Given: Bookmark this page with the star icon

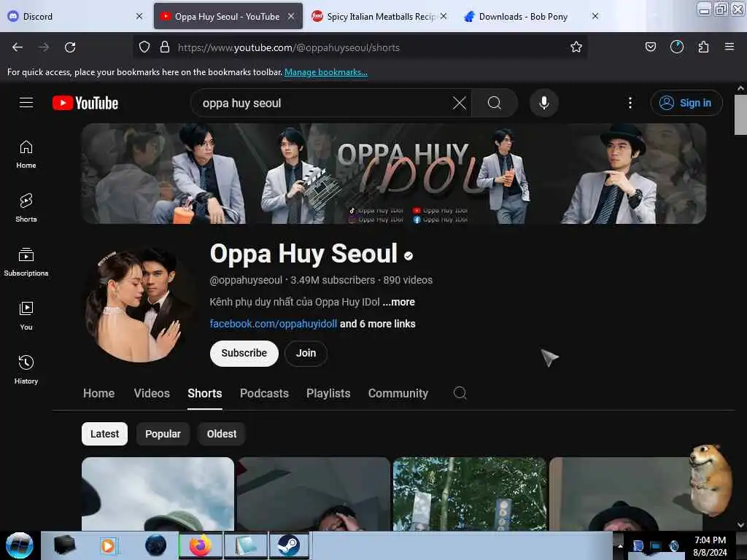Looking at the screenshot, I should coord(576,47).
